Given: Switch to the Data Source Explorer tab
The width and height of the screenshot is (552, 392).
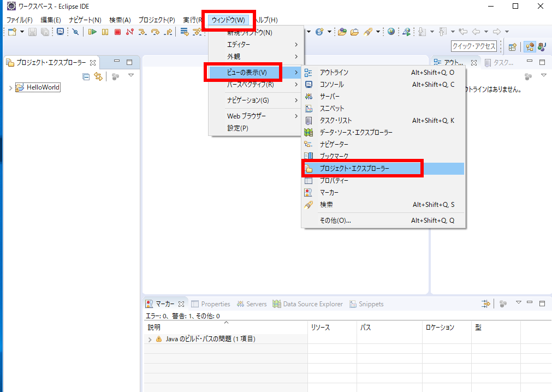Looking at the screenshot, I should (x=308, y=304).
